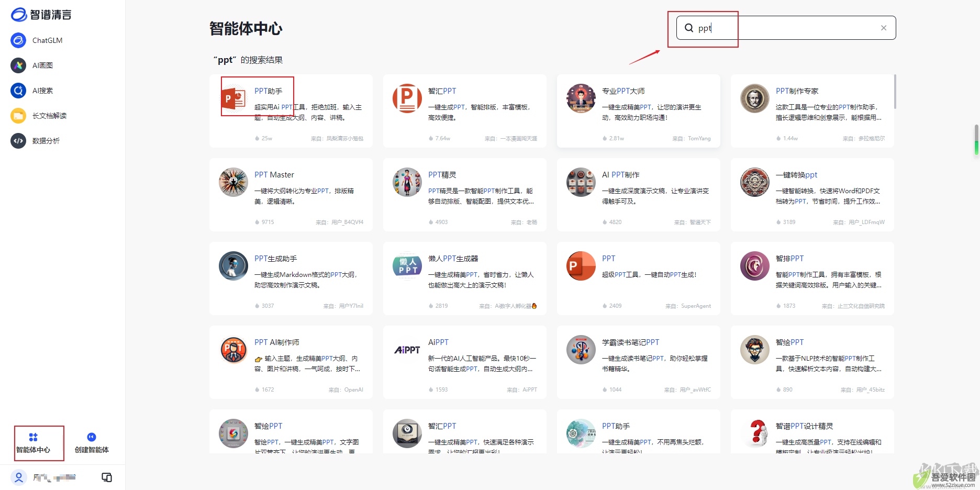Screen dimensions: 980x490
Task: Click the author name TomYang
Action: pos(699,139)
